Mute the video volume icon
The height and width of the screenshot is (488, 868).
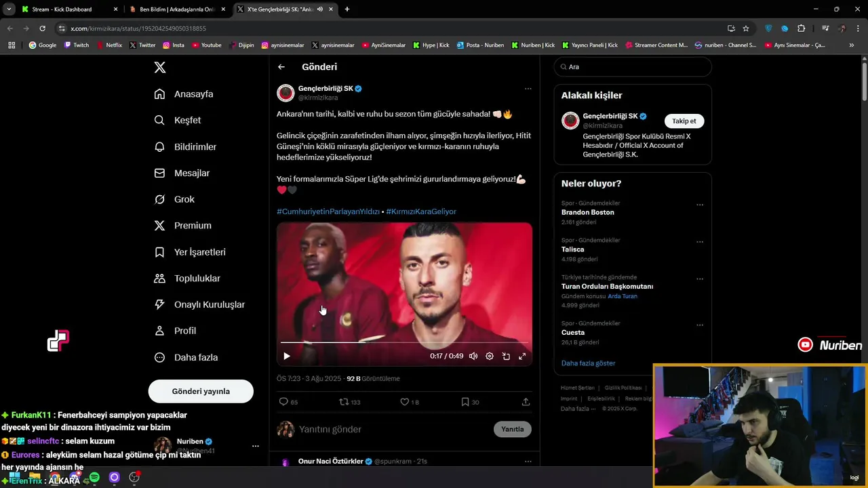(473, 356)
